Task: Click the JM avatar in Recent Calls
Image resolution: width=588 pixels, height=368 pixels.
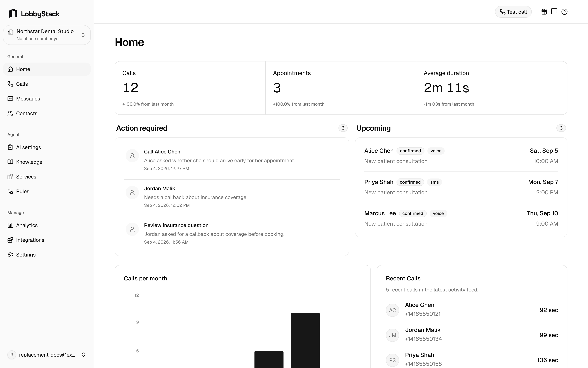Action: point(392,335)
